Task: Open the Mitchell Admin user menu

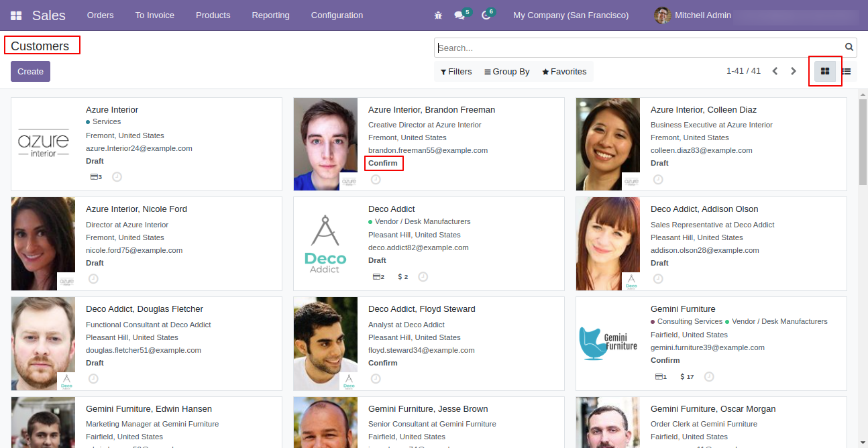Action: (693, 15)
